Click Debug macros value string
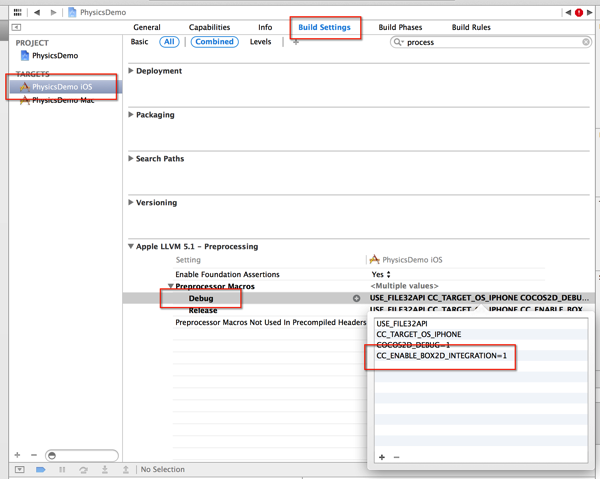 click(x=479, y=298)
